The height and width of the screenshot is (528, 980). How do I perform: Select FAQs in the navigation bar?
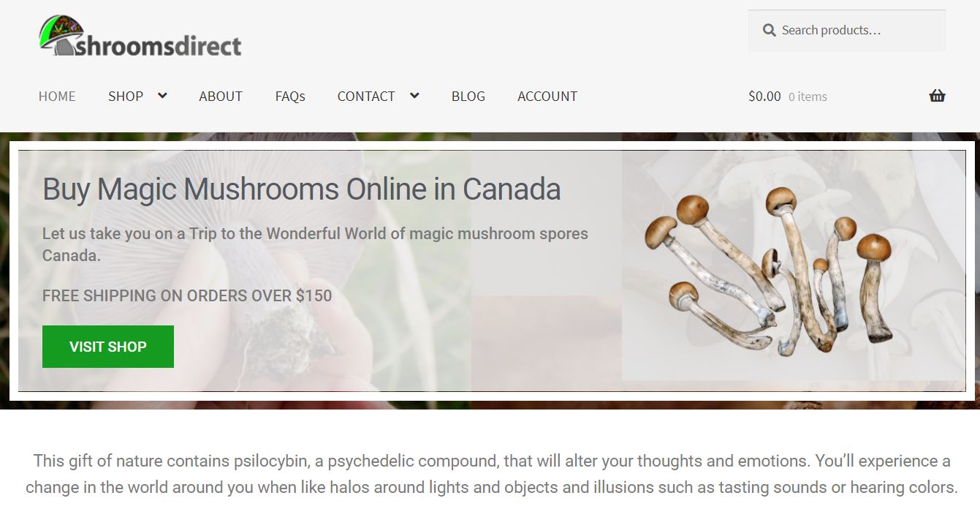point(290,97)
